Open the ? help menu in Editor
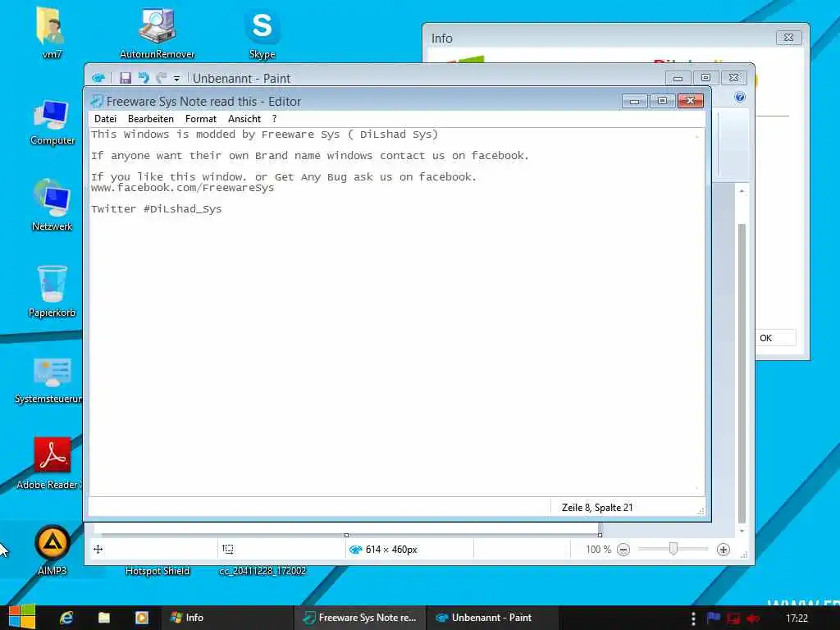840x630 pixels. coord(274,119)
